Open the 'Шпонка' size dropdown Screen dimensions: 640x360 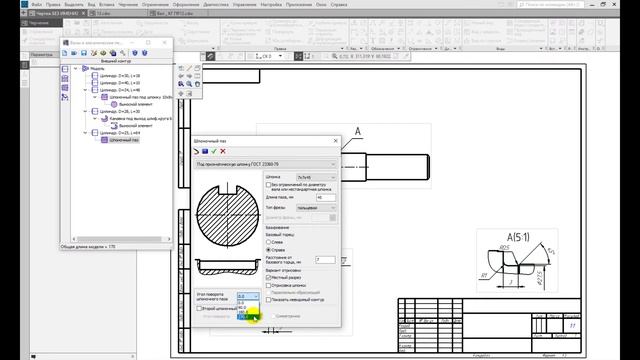[316, 178]
